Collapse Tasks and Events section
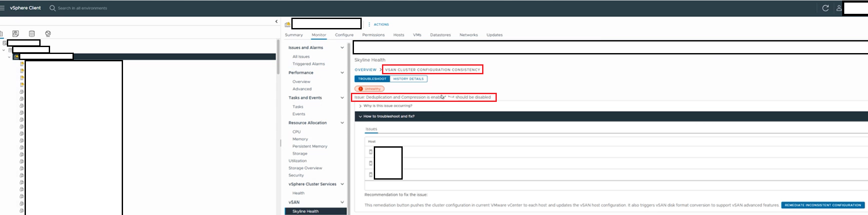Image resolution: width=868 pixels, height=215 pixels. (x=342, y=98)
